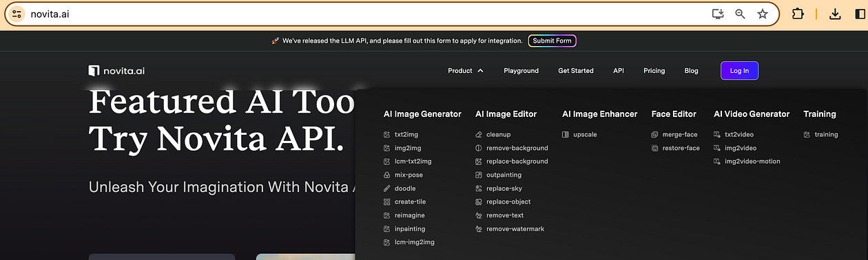The height and width of the screenshot is (260, 868).
Task: Click the novita.ai logo
Action: (x=116, y=71)
